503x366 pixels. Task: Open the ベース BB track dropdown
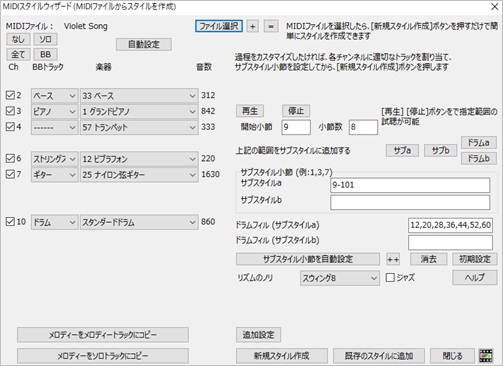pos(55,96)
